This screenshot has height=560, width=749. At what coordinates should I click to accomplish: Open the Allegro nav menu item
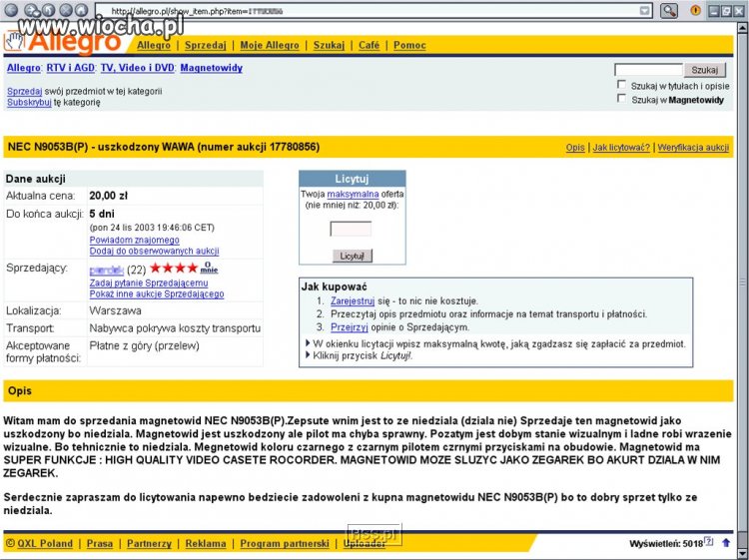coord(154,45)
